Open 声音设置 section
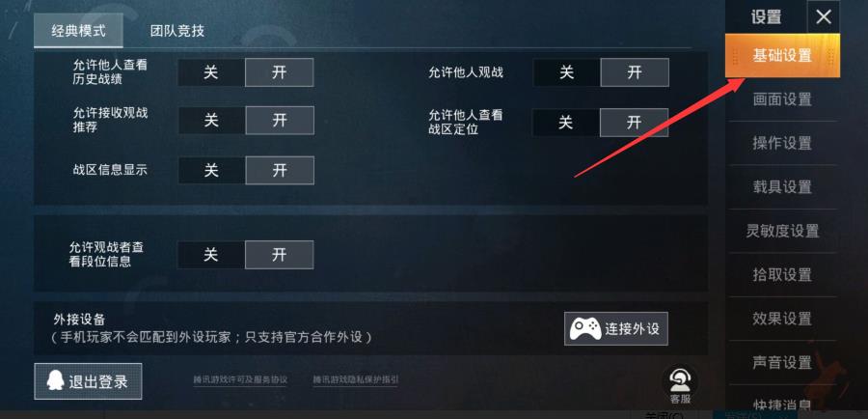Screen dimensions: 868x419 click(x=782, y=362)
